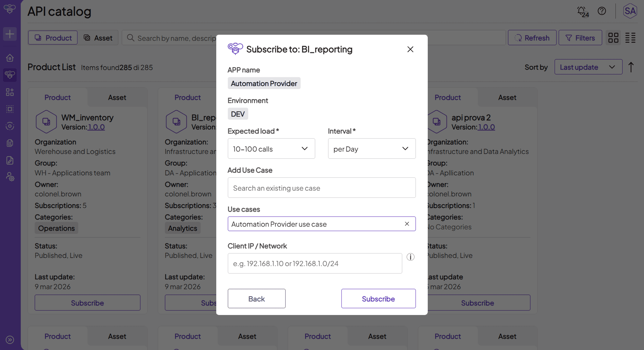Toggle sort direction arrow

pos(631,67)
